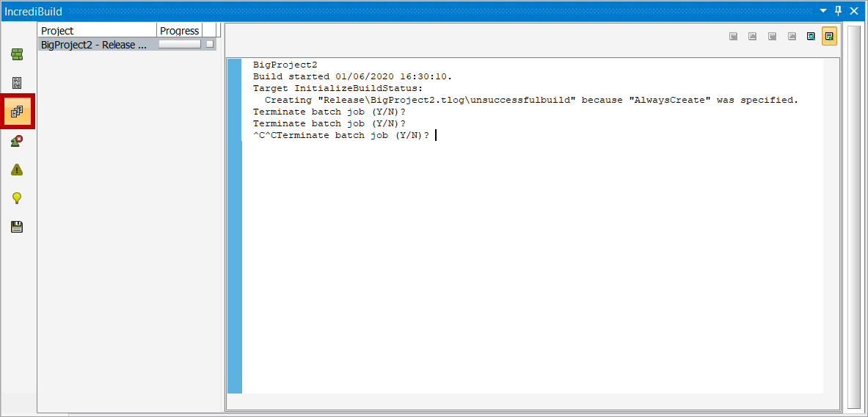The width and height of the screenshot is (868, 417).
Task: Click the magnifier find icon in output toolbar
Action: pyautogui.click(x=812, y=36)
